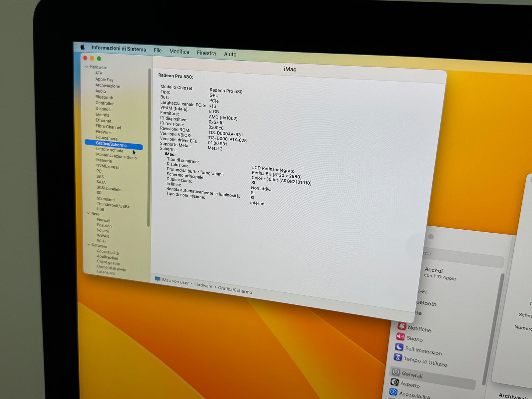Select WWAN under Rete
532x399 pixels.
pyautogui.click(x=103, y=236)
